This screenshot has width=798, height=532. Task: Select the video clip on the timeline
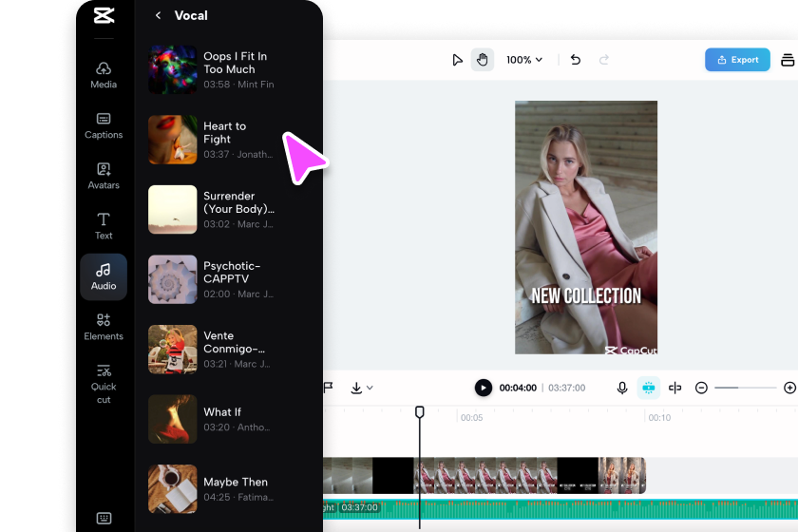pos(484,476)
